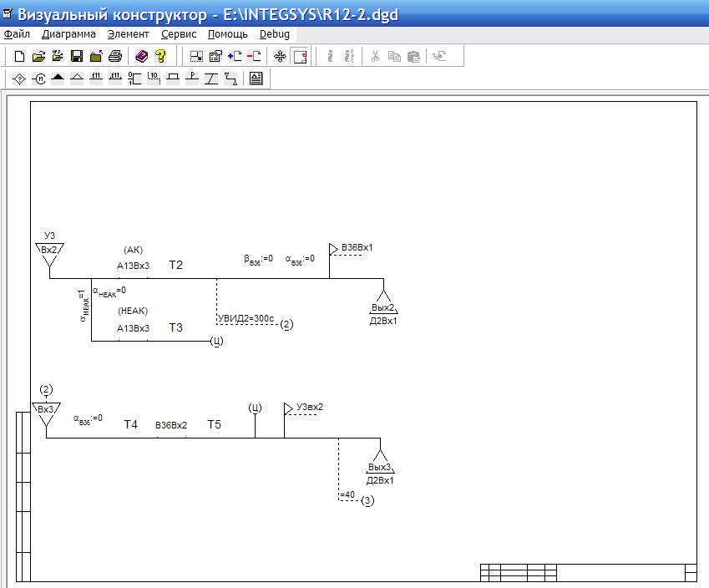This screenshot has width=709, height=588.
Task: Click the add element plus icon
Action: tap(235, 57)
